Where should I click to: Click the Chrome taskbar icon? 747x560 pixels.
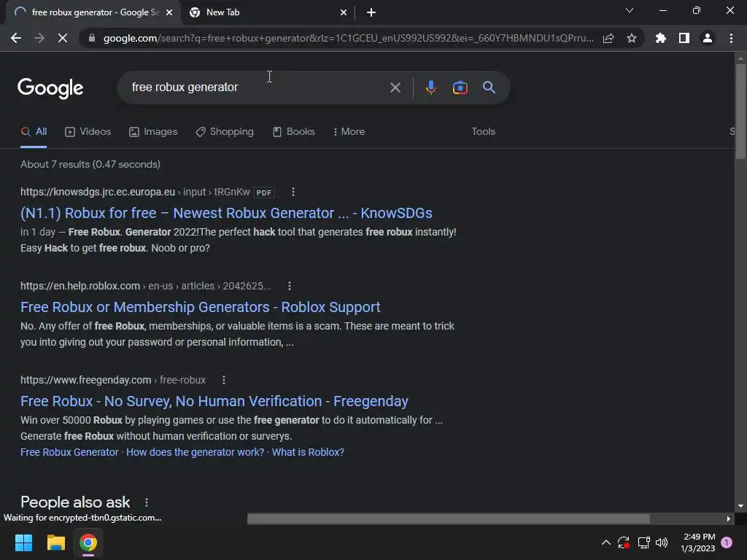click(x=88, y=542)
